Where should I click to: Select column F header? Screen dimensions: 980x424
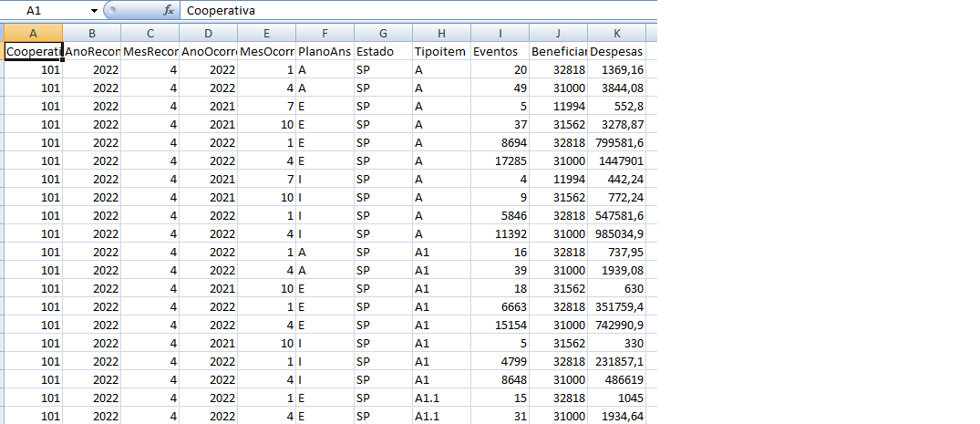[x=325, y=33]
